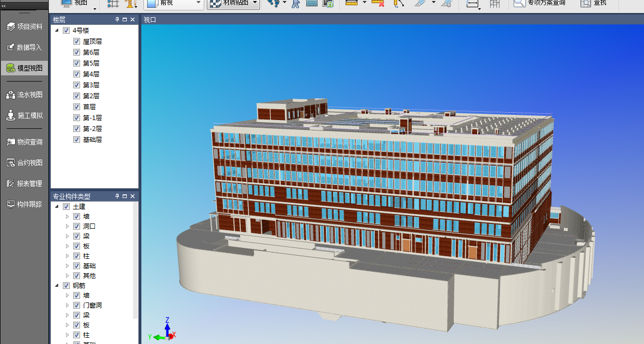Uncheck the 屋顶层 floor checkbox
The height and width of the screenshot is (344, 644).
76,42
